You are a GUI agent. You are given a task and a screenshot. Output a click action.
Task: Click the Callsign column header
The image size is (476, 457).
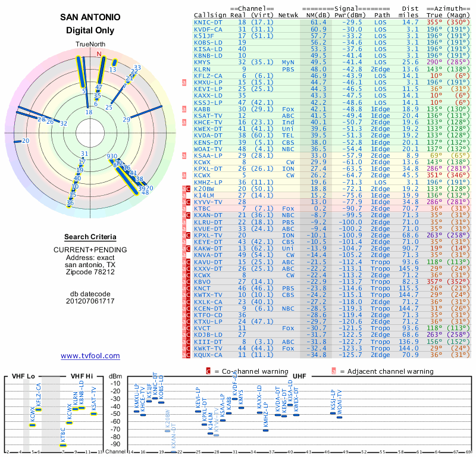coord(210,15)
